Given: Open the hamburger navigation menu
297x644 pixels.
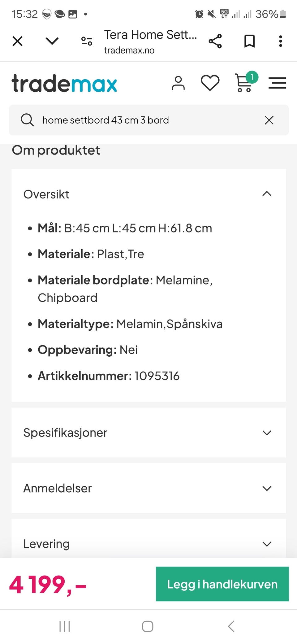Looking at the screenshot, I should [x=277, y=84].
